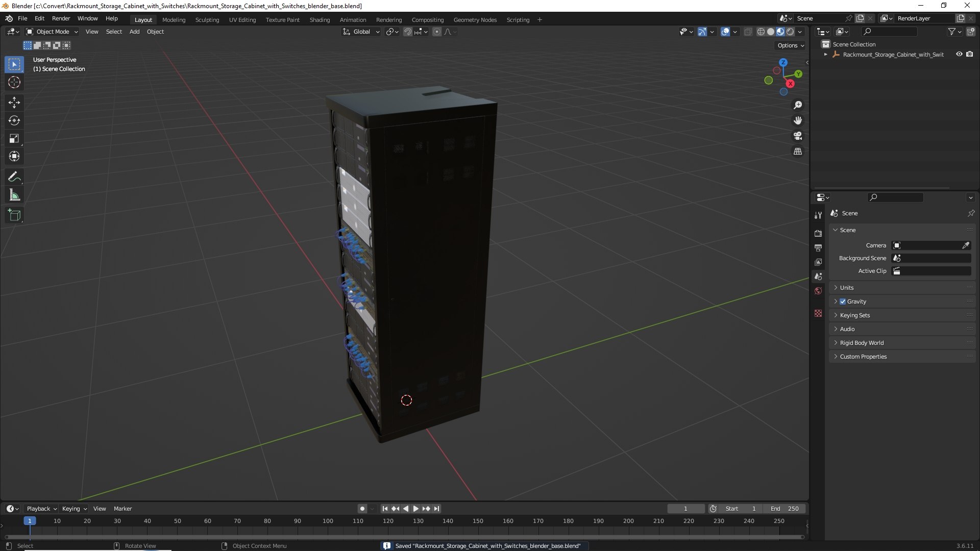980x551 pixels.
Task: Switch orthographic/perspective grid icon
Action: pyautogui.click(x=798, y=152)
